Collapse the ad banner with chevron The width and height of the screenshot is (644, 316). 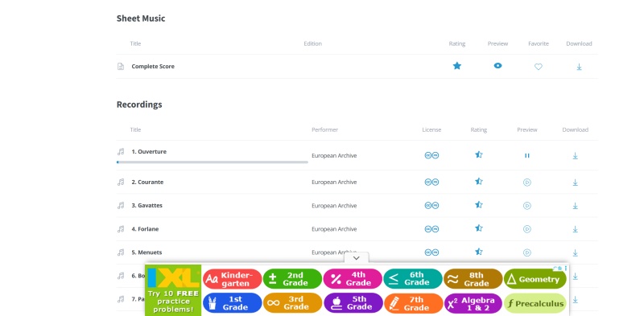tap(356, 258)
